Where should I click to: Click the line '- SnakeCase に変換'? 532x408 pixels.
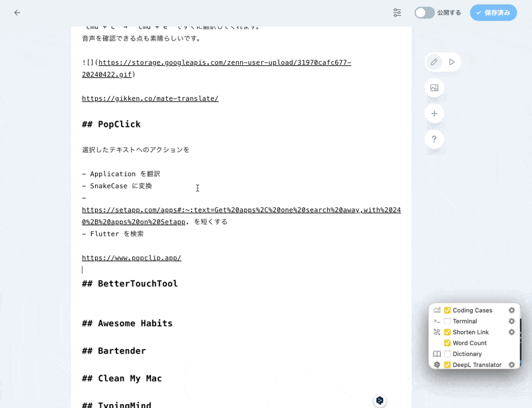click(x=117, y=186)
